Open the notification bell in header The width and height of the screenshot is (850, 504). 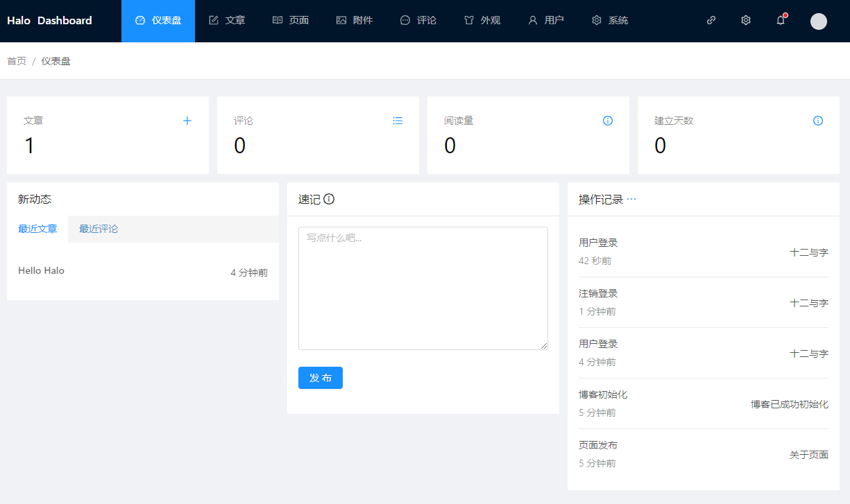[781, 21]
